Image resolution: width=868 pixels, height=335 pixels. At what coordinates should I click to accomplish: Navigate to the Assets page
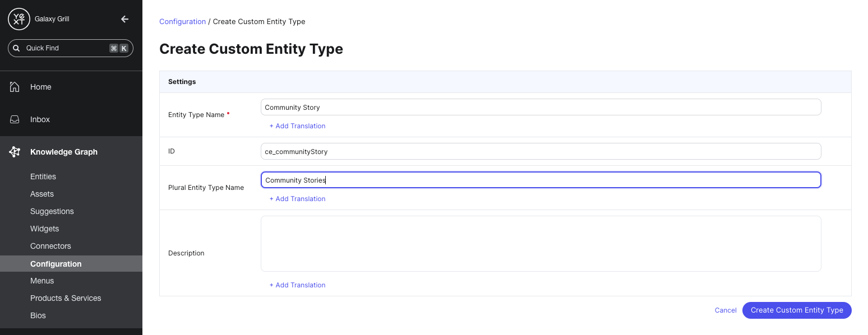pos(41,194)
